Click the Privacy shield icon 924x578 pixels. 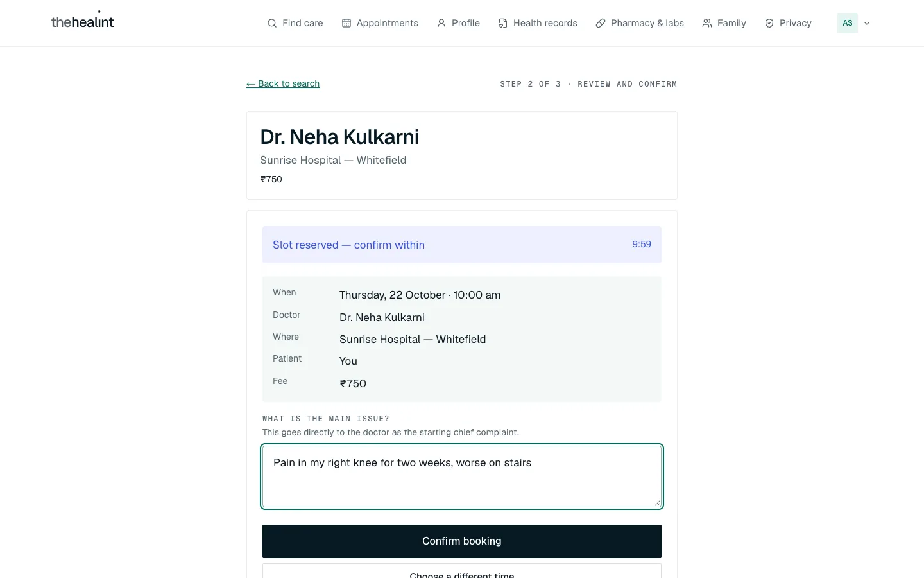pos(769,23)
